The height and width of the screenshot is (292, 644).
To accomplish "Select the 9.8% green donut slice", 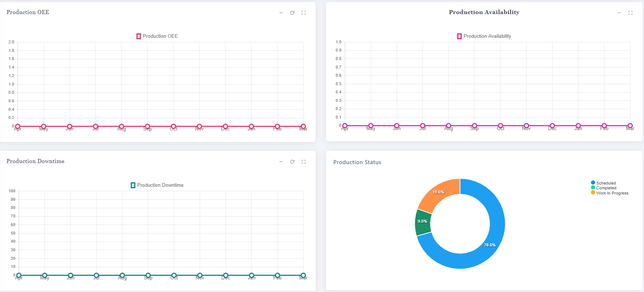I will [x=423, y=222].
